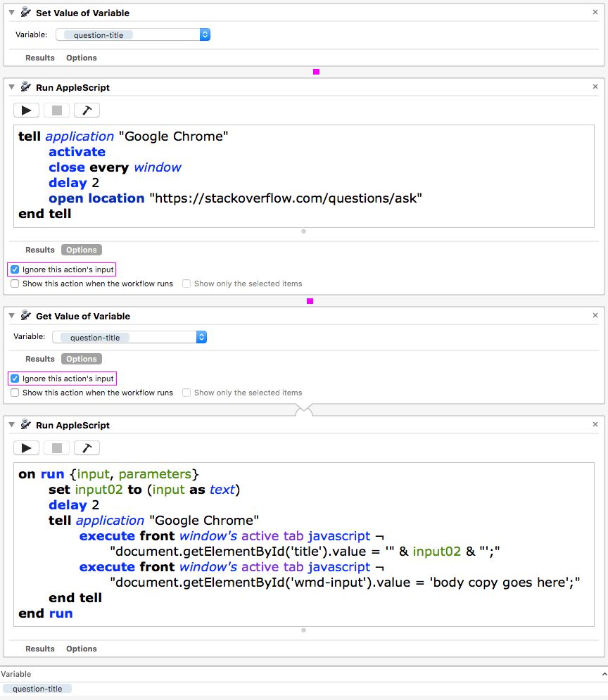Screen dimensions: 608x700
Task: Click the first Run AppleScript action icon
Action: [x=26, y=87]
